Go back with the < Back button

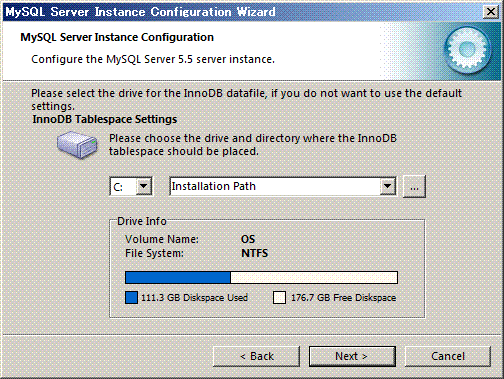point(256,356)
